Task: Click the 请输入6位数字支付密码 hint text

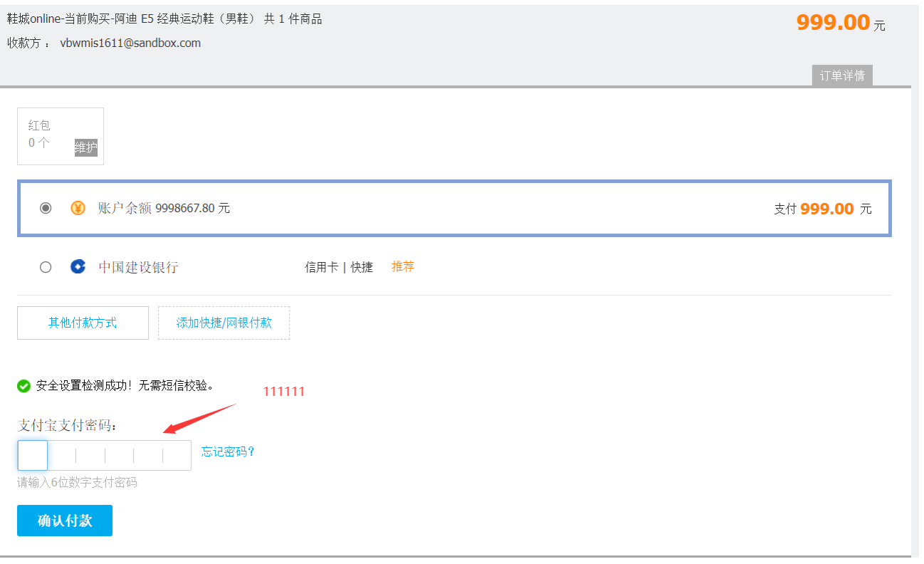Action: pos(77,482)
